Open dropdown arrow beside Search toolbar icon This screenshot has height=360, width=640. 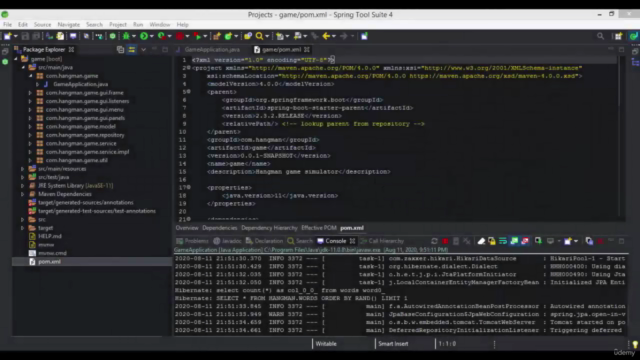[x=267, y=36]
